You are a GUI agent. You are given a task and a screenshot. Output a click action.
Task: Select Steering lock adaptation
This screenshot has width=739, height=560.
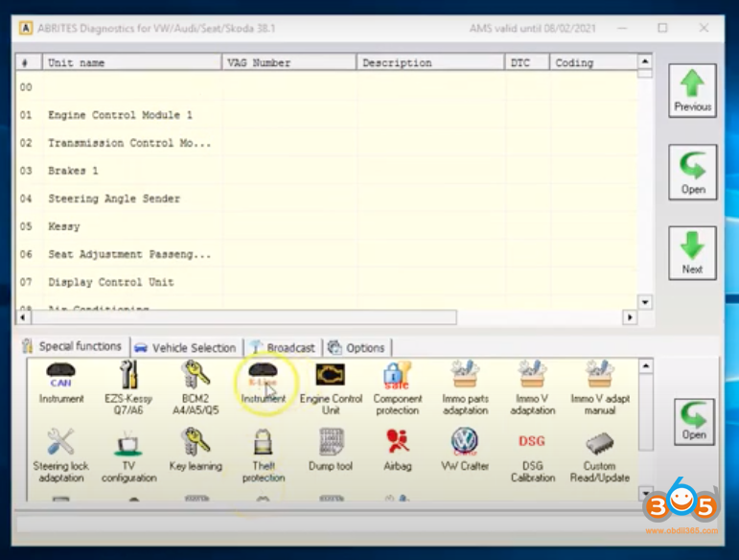click(x=60, y=455)
